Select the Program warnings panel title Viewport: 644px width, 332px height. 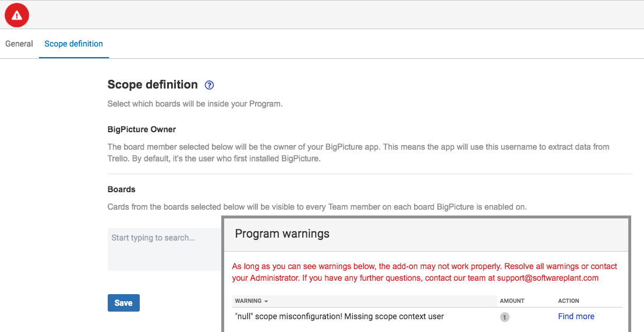coord(282,234)
